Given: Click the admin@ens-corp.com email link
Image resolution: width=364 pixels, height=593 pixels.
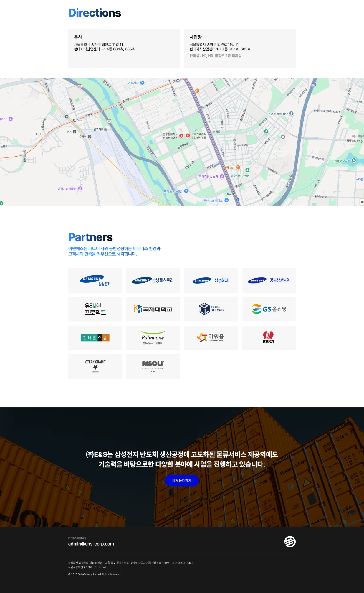Looking at the screenshot, I should click(x=91, y=544).
